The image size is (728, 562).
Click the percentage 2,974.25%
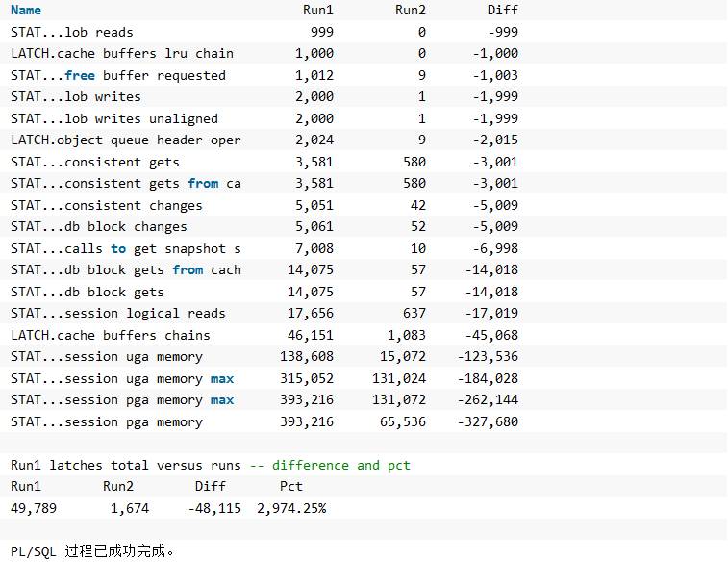tap(291, 508)
